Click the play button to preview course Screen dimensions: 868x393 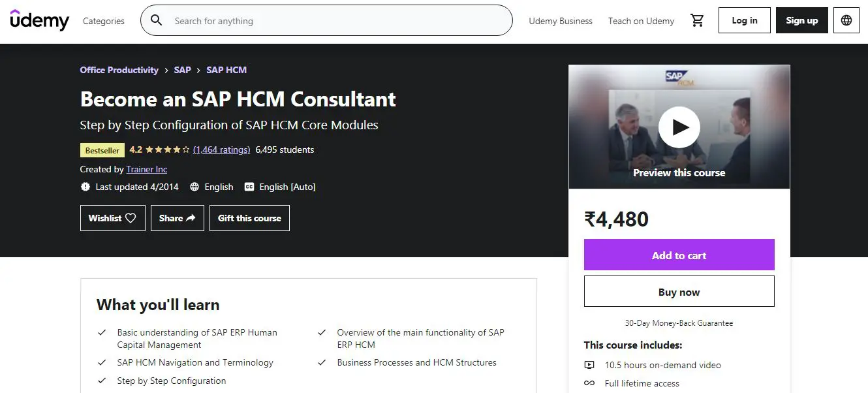pos(679,127)
